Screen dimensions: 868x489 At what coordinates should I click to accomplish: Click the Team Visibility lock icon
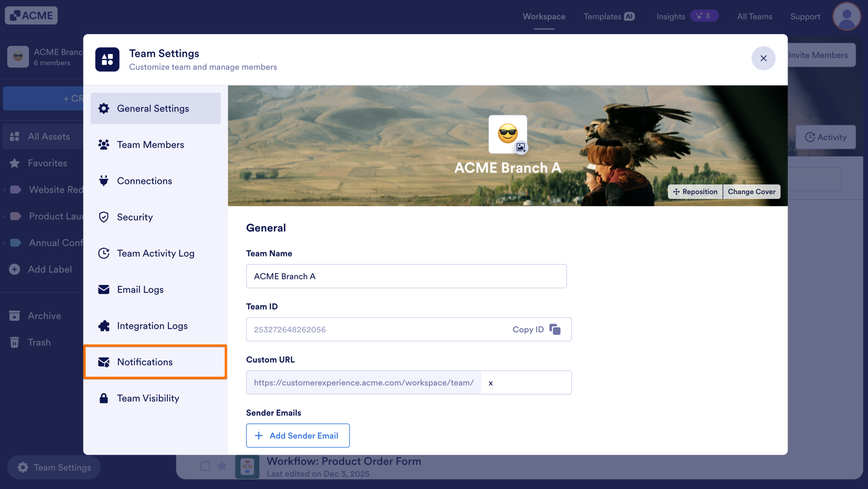tap(104, 398)
